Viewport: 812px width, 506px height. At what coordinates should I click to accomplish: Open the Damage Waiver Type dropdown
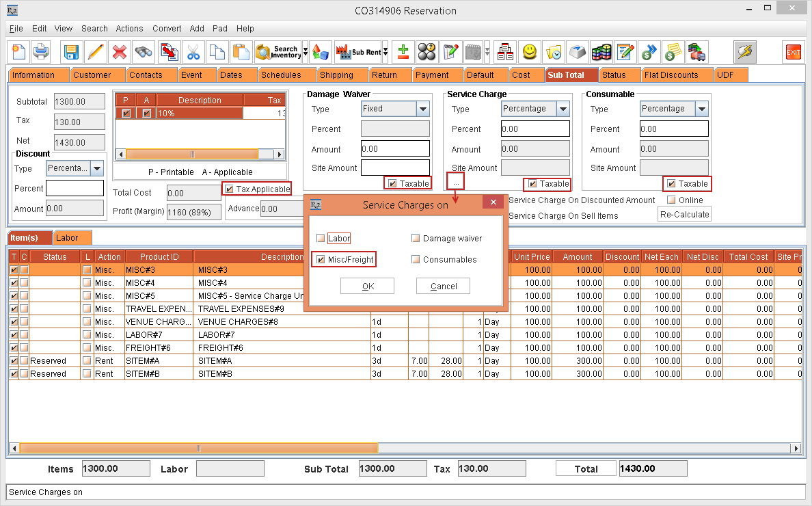click(x=422, y=109)
